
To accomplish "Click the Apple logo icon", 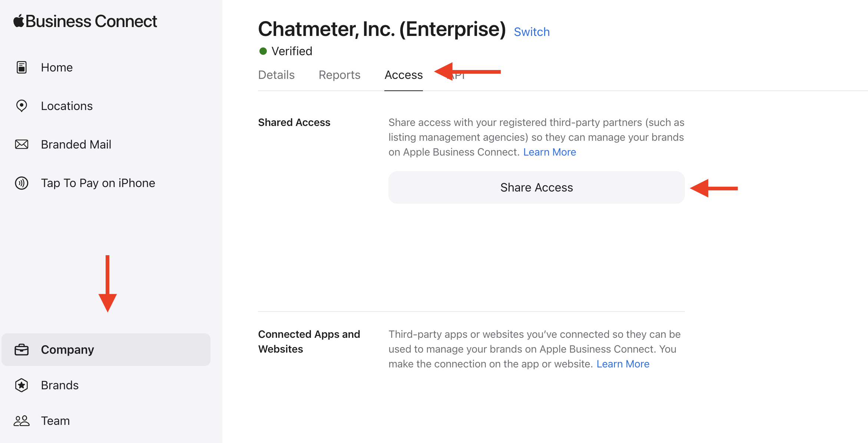I will [19, 21].
